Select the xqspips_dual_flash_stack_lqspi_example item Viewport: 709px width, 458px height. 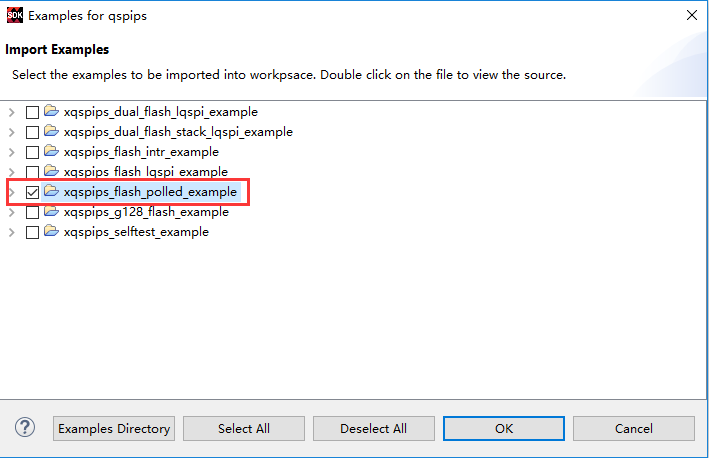pyautogui.click(x=178, y=132)
